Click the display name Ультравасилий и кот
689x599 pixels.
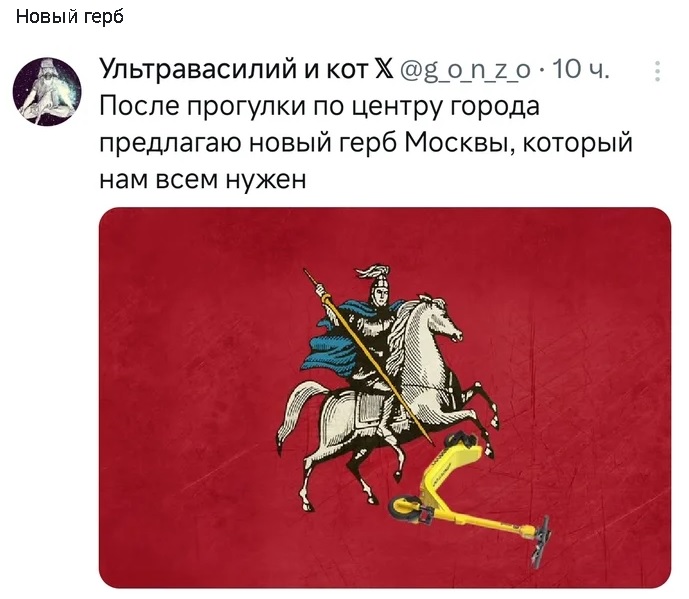coord(232,70)
